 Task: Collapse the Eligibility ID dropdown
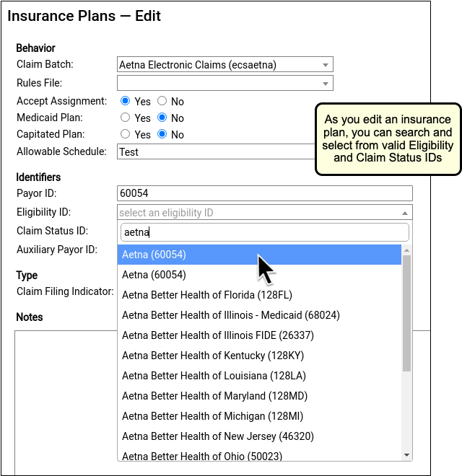(x=265, y=212)
